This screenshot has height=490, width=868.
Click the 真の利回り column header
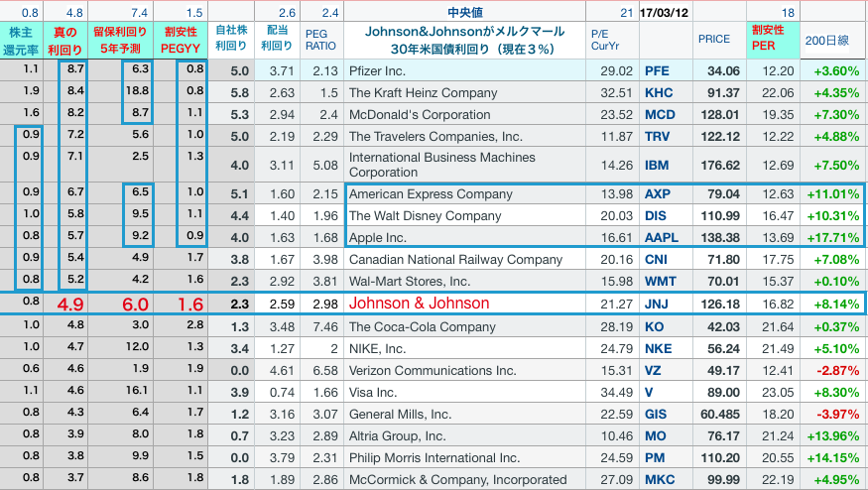[x=64, y=41]
